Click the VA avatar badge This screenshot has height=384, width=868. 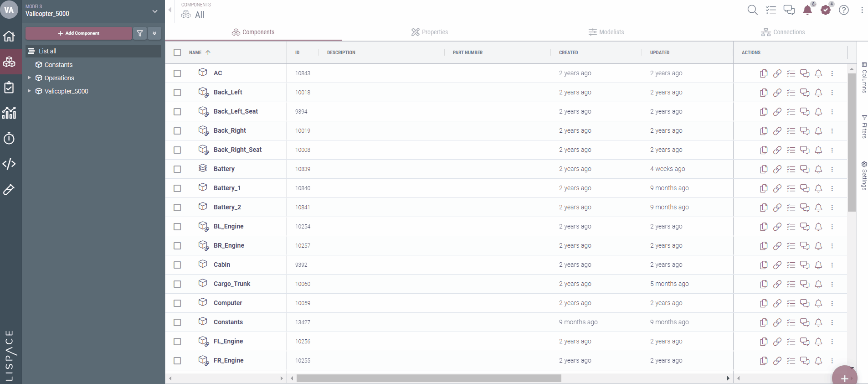click(x=9, y=10)
